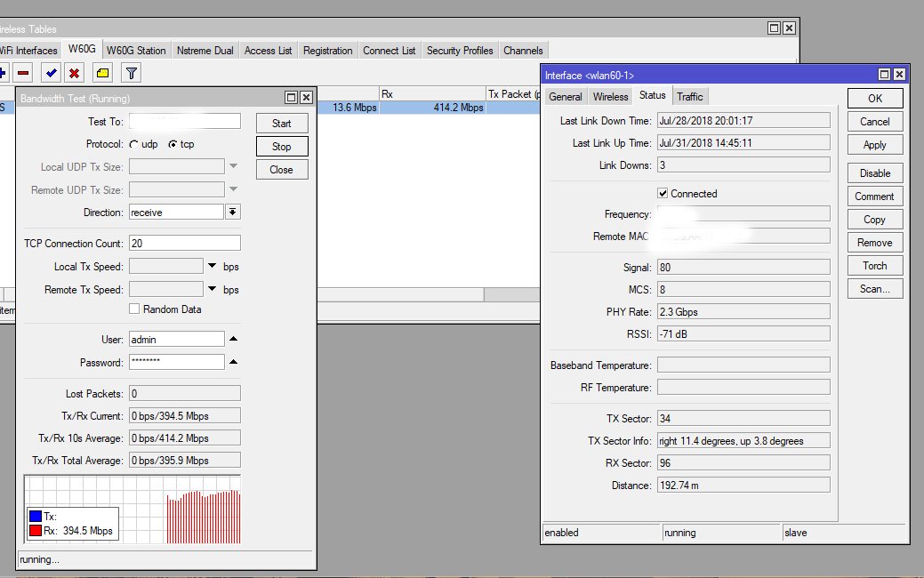
Task: Click the red X disable icon
Action: [74, 73]
